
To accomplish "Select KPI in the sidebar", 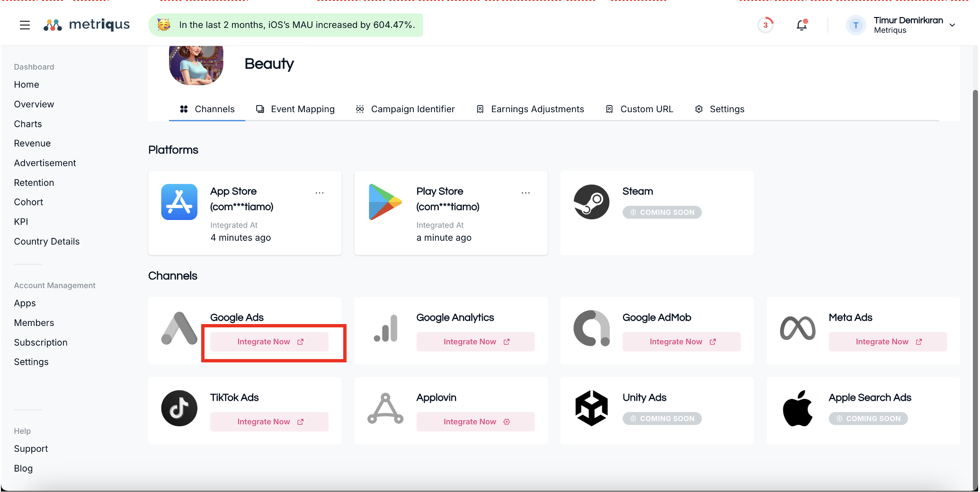I will coord(21,222).
